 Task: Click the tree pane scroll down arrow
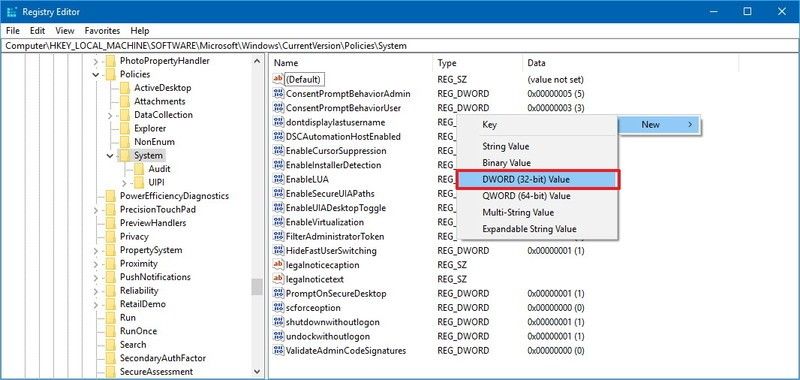pyautogui.click(x=257, y=372)
